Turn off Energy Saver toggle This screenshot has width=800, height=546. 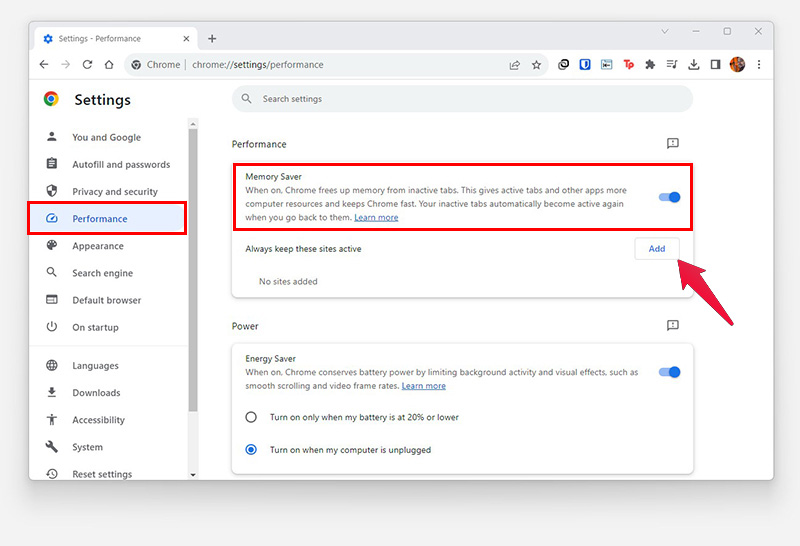tap(669, 372)
